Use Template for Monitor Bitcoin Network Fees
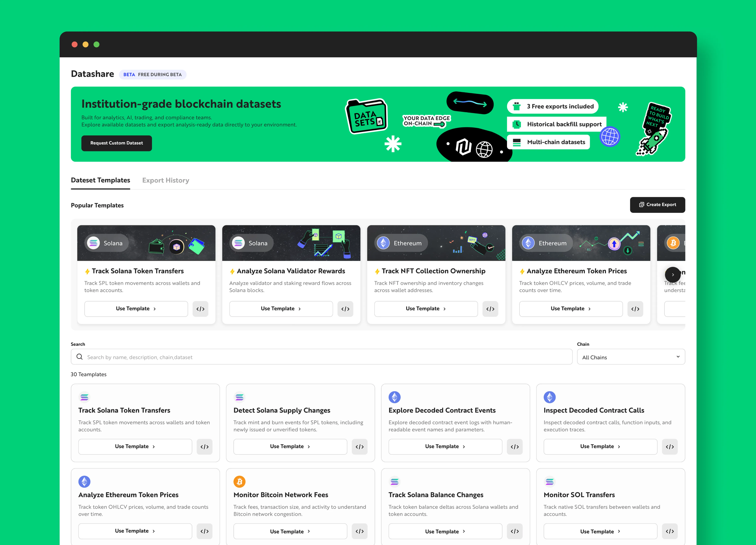The image size is (756, 545). tap(290, 531)
